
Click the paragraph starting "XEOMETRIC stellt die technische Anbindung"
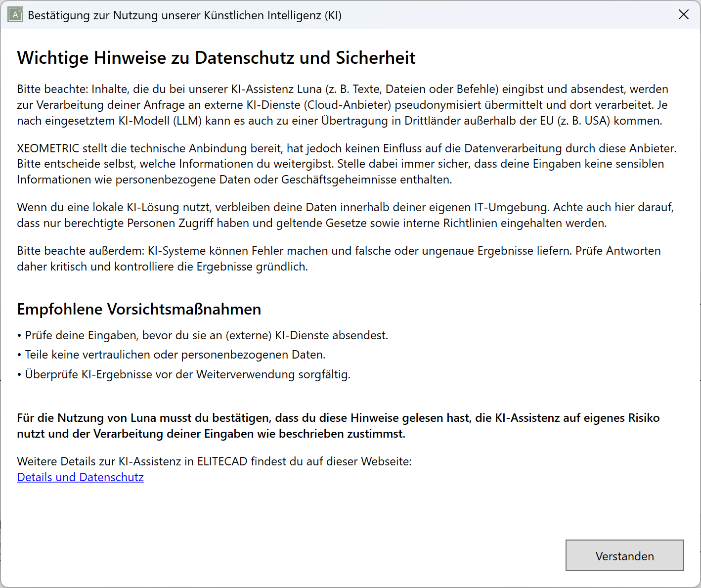347,164
